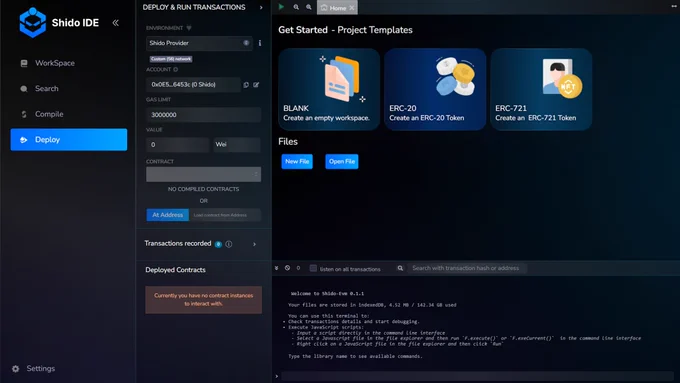Zoom out the editor
The width and height of the screenshot is (680, 383).
pyautogui.click(x=296, y=7)
